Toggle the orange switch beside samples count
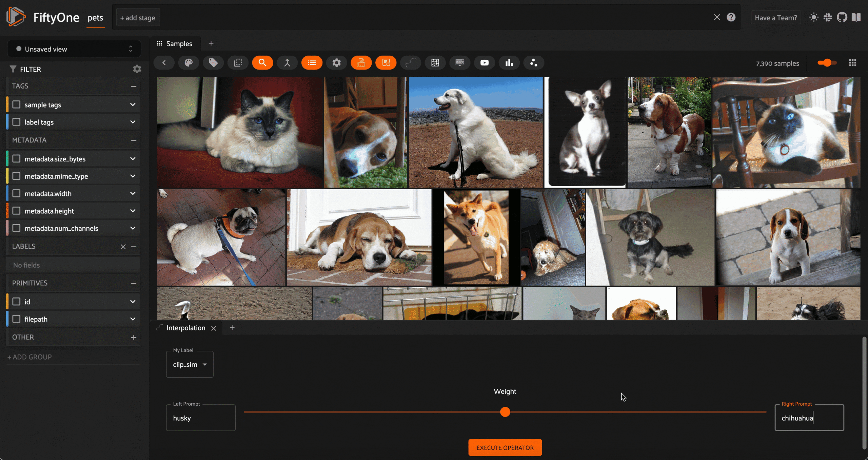Image resolution: width=868 pixels, height=460 pixels. [x=827, y=63]
